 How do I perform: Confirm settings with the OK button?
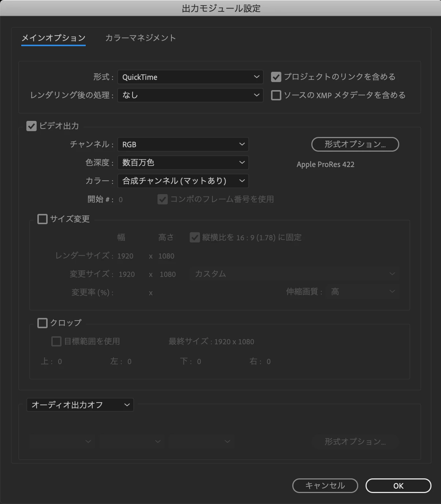(398, 486)
